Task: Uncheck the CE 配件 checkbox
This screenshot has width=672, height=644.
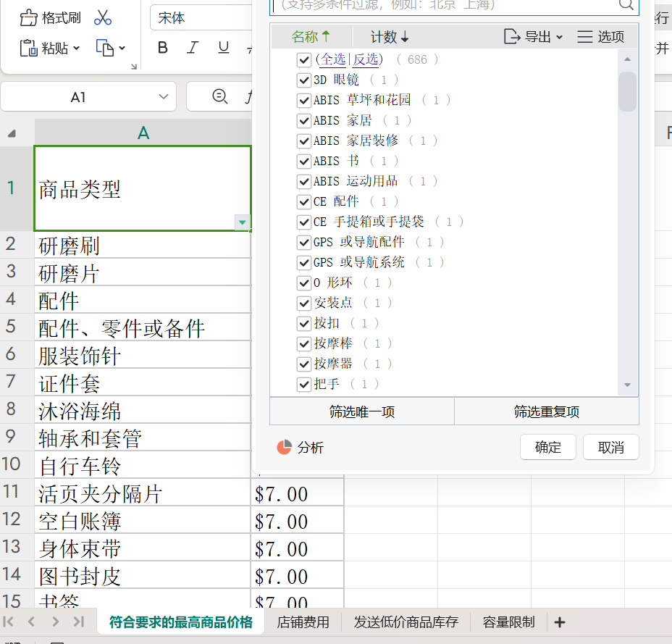Action: click(x=304, y=201)
